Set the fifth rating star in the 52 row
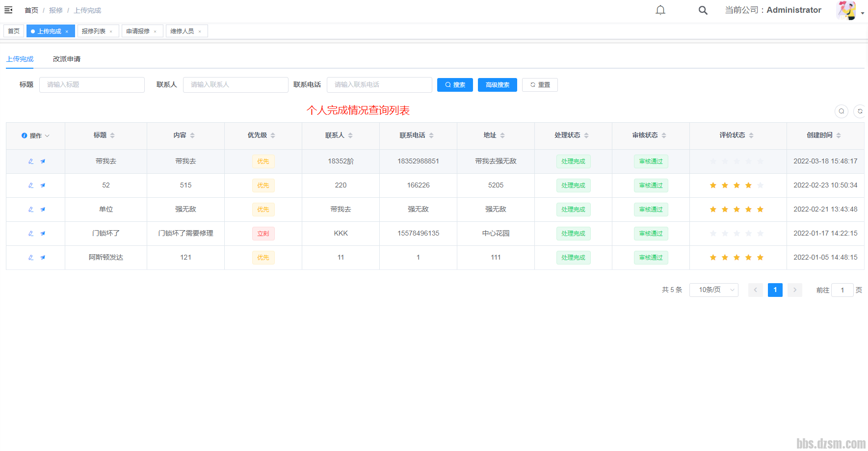Image resolution: width=868 pixels, height=451 pixels. [760, 186]
